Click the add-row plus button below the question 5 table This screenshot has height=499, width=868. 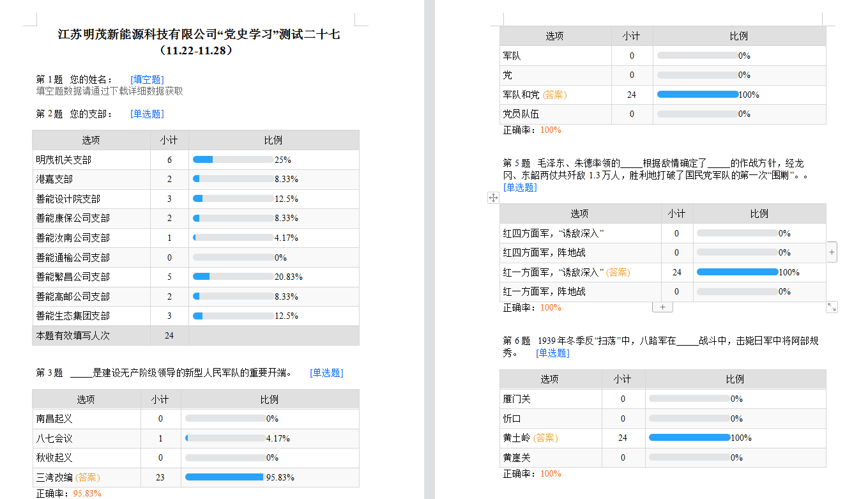coord(662,307)
